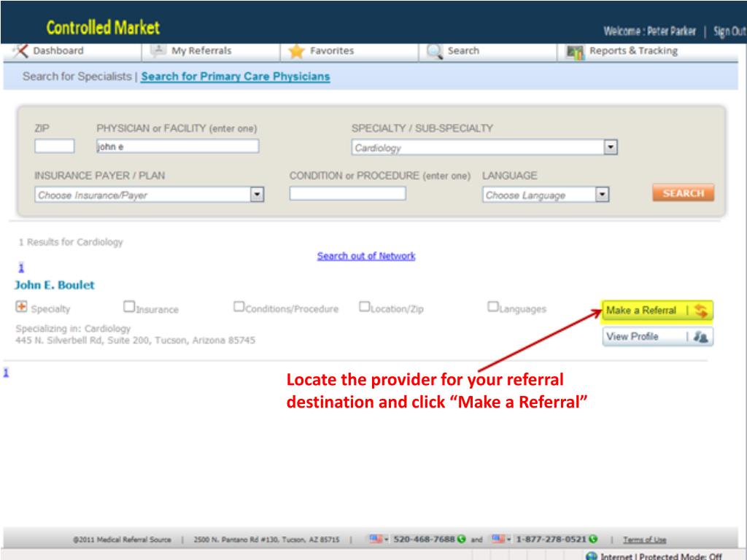Click page 1 link above results

click(x=21, y=268)
